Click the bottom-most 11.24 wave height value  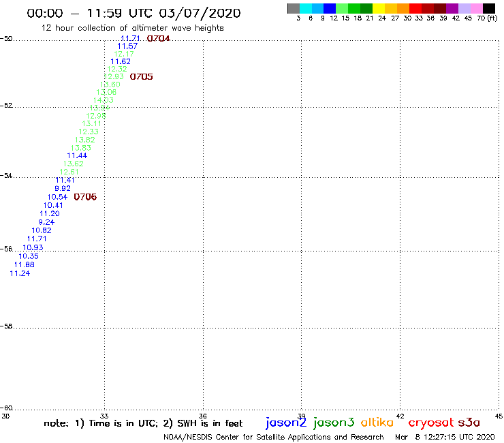[20, 273]
